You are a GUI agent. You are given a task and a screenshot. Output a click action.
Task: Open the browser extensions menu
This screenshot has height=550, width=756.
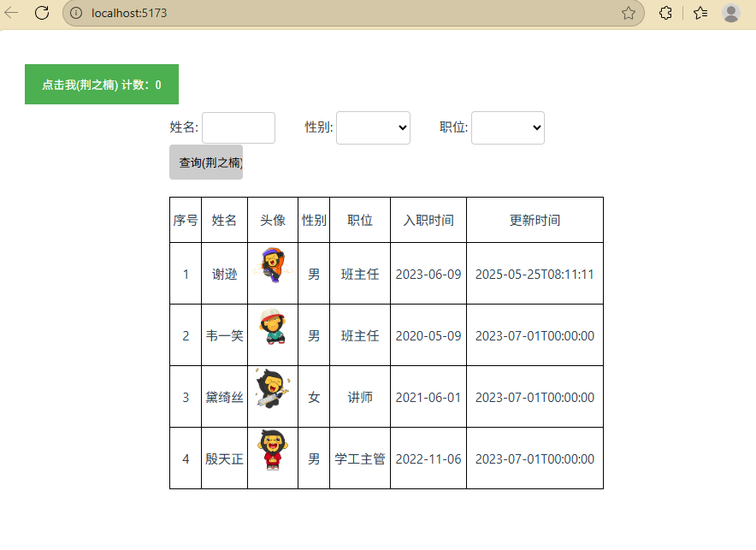[x=664, y=13]
